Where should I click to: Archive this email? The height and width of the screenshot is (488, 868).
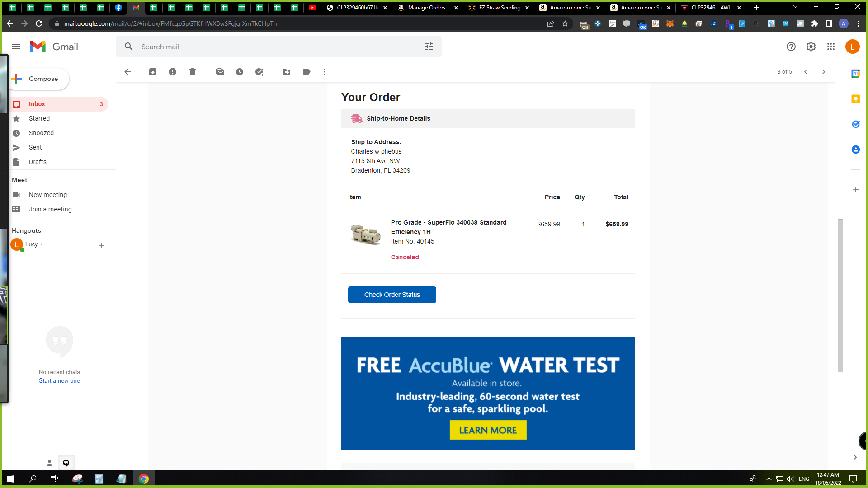[x=153, y=72]
